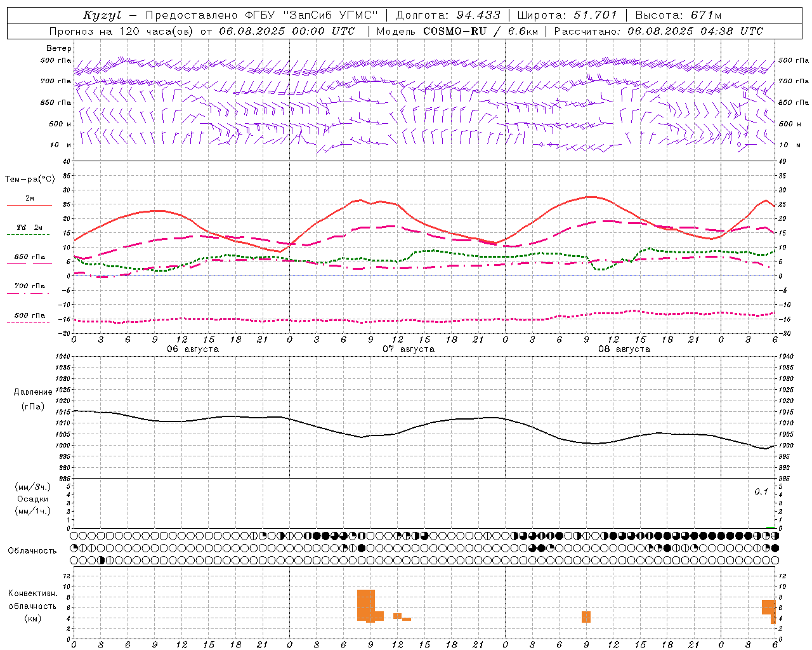
Task: Click the Тем-ра(°C) axis title
Action: pos(30,180)
